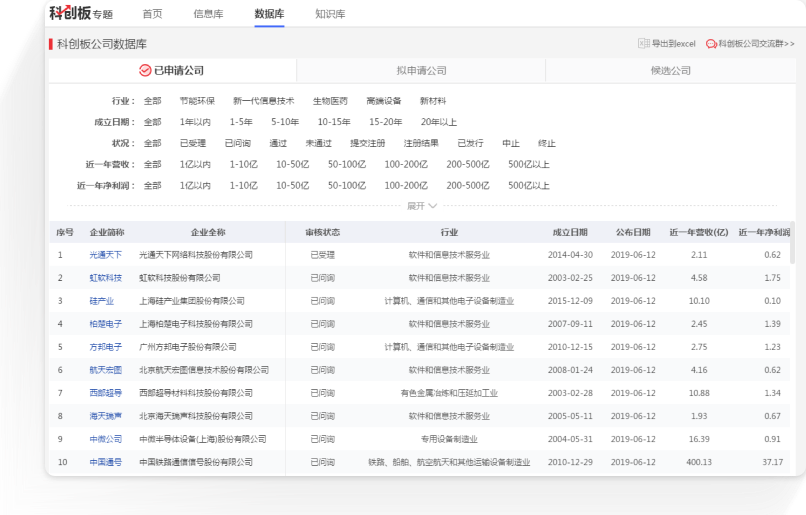806x515 pixels.
Task: Click the 成立日期 column header
Action: (x=570, y=232)
